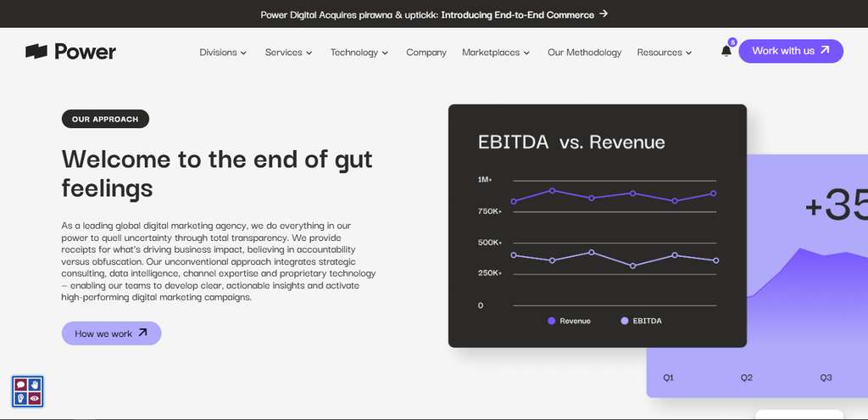Click the arrow icon in the announcement banner

604,14
